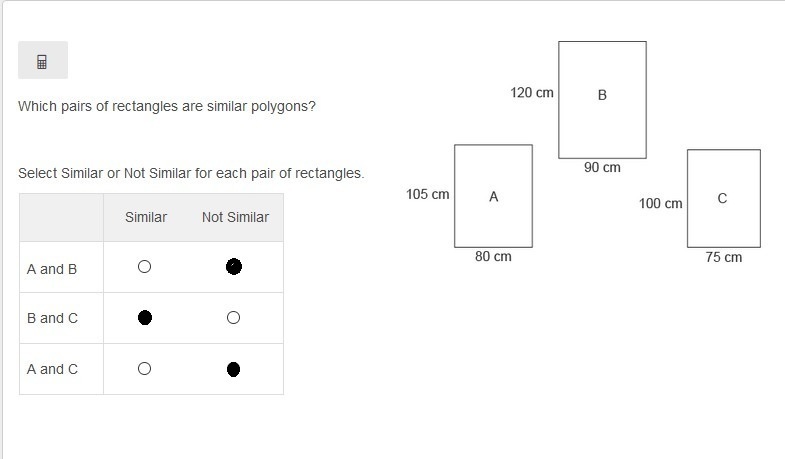Click the 105 cm side label
Viewport: 785px width, 459px height.
[428, 194]
